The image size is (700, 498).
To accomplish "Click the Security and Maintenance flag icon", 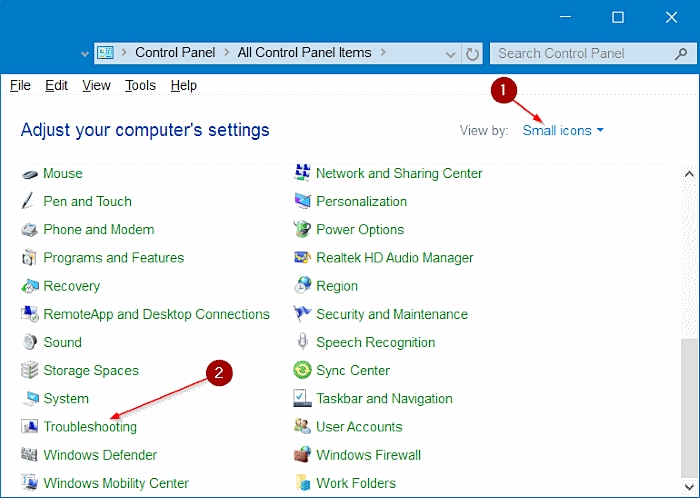I will click(x=302, y=314).
